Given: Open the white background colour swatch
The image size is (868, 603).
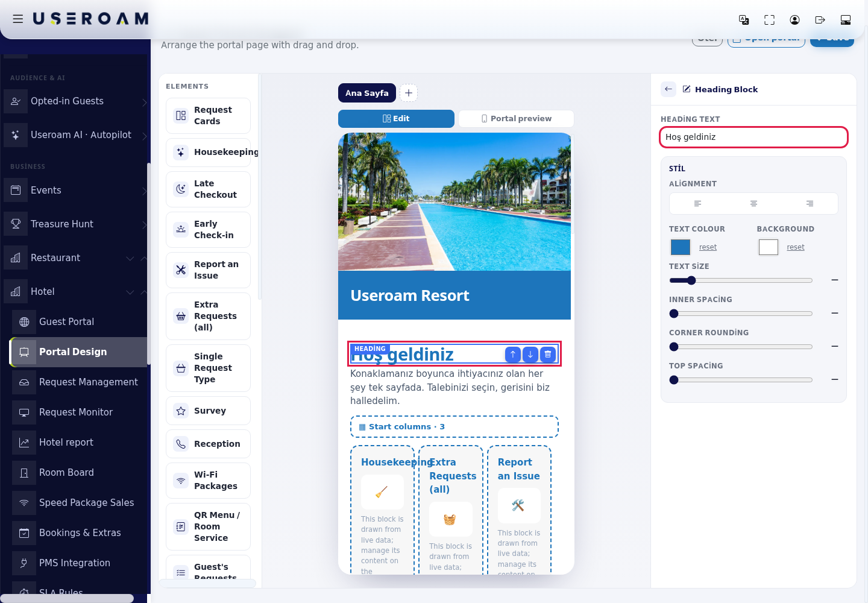Looking at the screenshot, I should click(x=769, y=247).
